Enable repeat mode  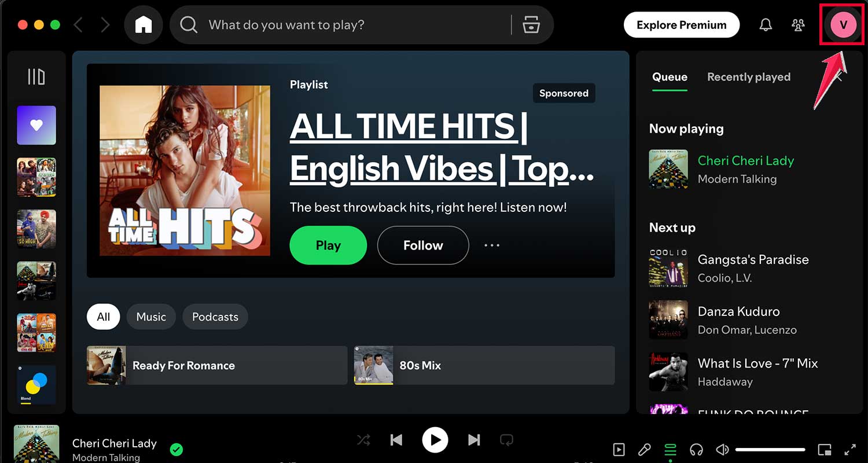[x=506, y=440]
